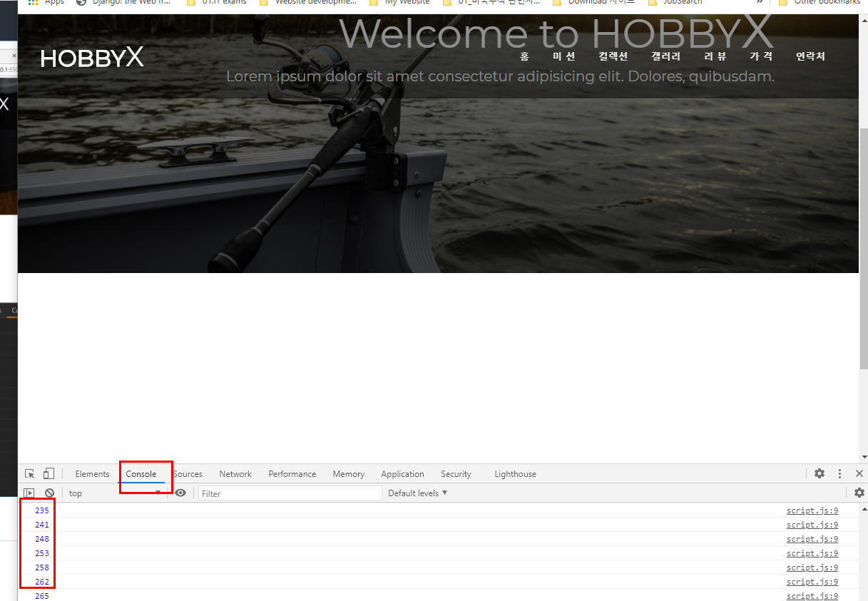
Task: Clear the console with the ban icon
Action: [x=49, y=493]
